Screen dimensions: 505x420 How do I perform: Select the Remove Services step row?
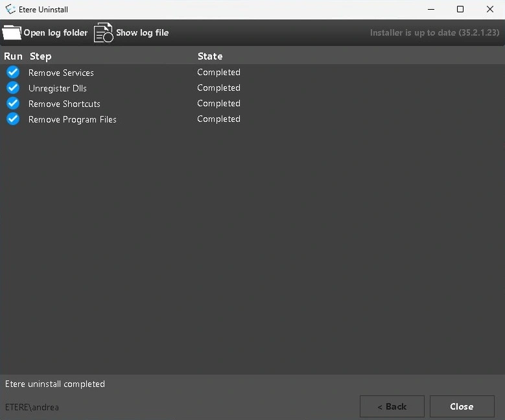(61, 73)
